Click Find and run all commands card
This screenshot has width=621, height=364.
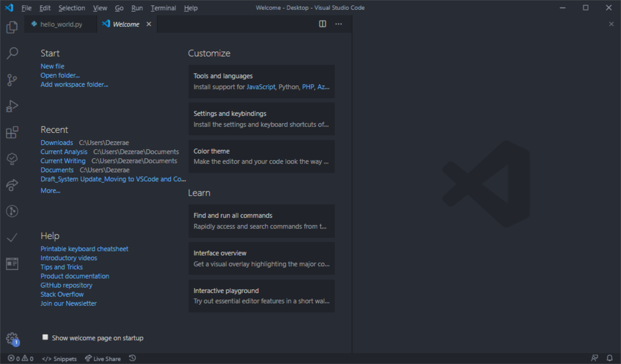point(261,221)
